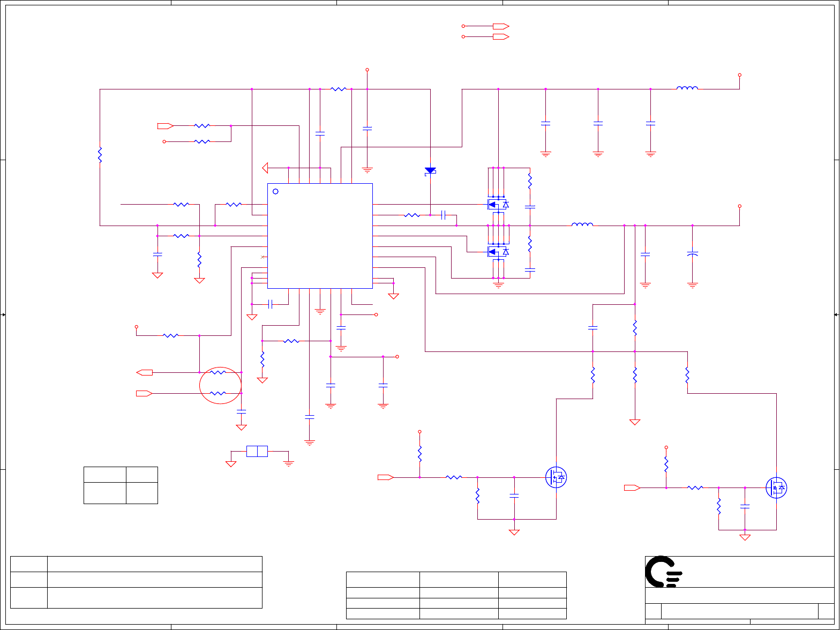Select the lower of the two top off-page ports
The image size is (840, 630).
pos(501,36)
